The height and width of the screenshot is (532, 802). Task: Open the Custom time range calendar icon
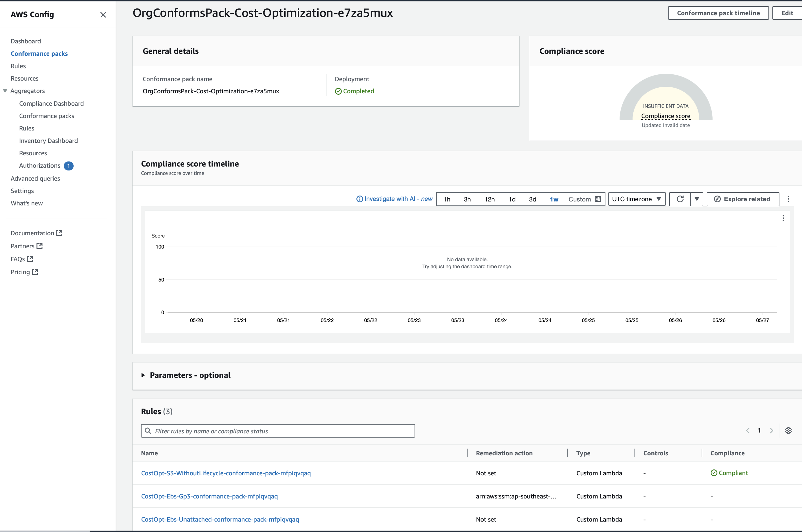tap(598, 199)
